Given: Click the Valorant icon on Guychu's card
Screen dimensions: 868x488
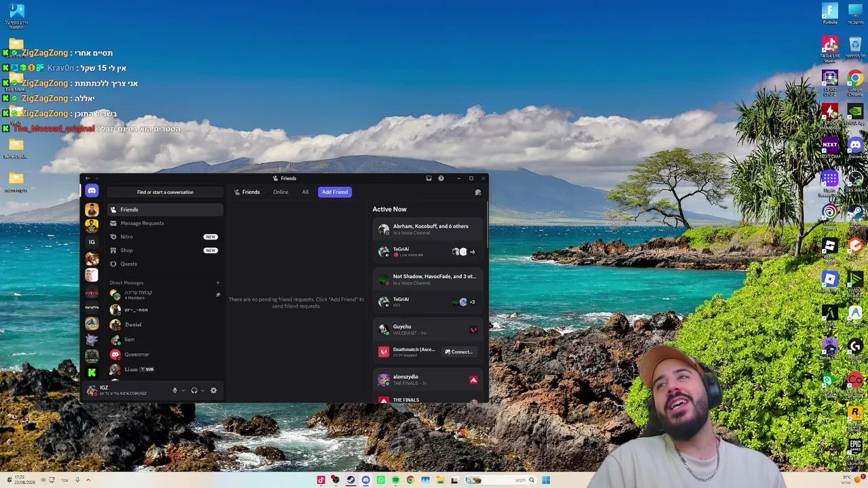Looking at the screenshot, I should [x=473, y=329].
